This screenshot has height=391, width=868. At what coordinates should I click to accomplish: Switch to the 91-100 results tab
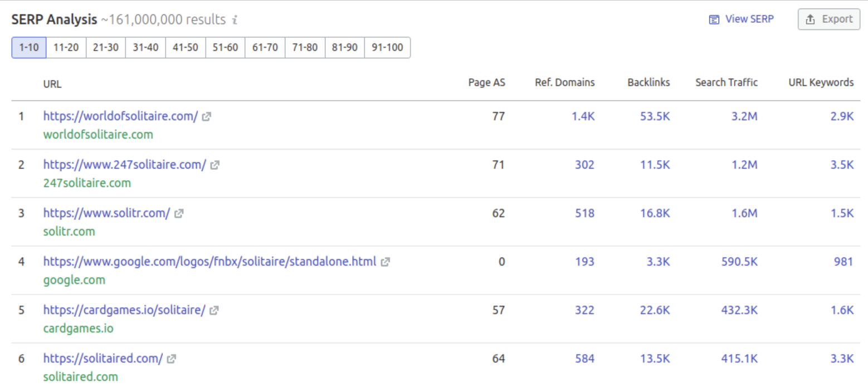(387, 48)
